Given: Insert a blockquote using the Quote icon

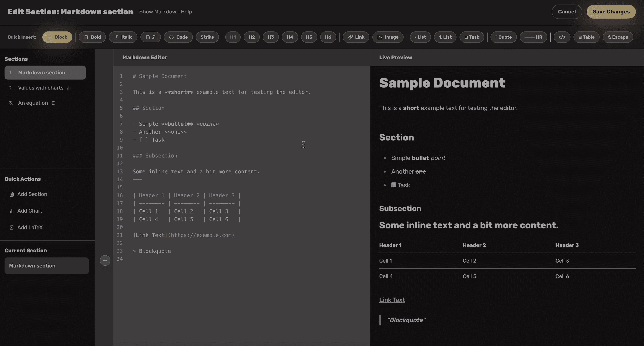Looking at the screenshot, I should tap(503, 37).
